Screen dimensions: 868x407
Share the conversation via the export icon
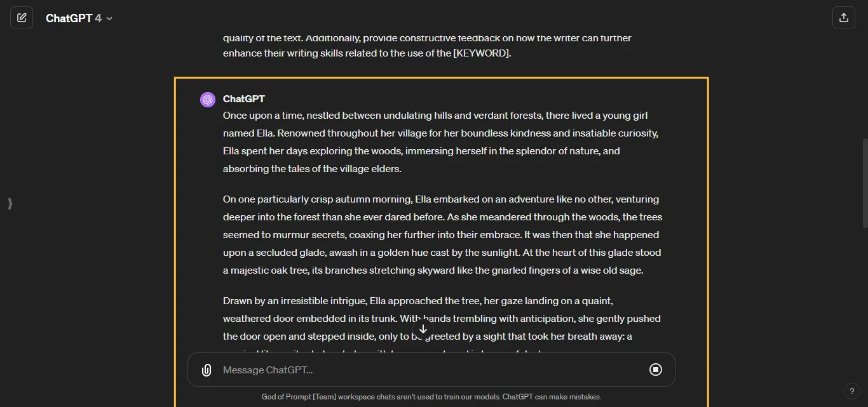pyautogui.click(x=844, y=17)
